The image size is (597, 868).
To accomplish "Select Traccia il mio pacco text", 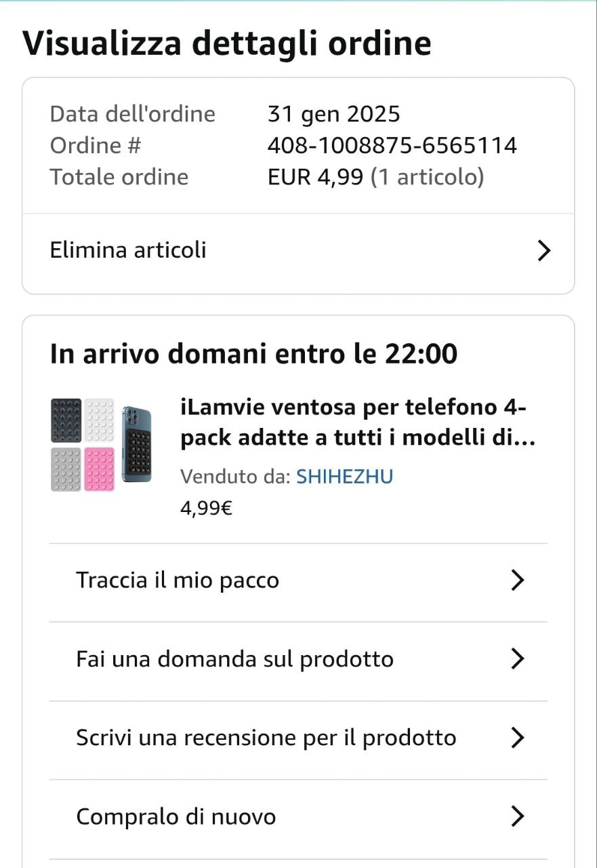I will (x=178, y=580).
